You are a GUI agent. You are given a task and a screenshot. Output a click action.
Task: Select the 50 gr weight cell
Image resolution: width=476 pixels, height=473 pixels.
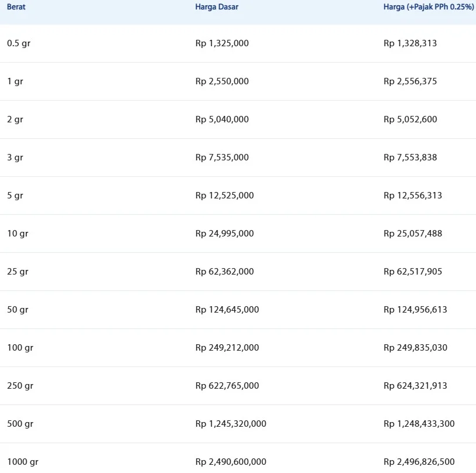pyautogui.click(x=18, y=310)
